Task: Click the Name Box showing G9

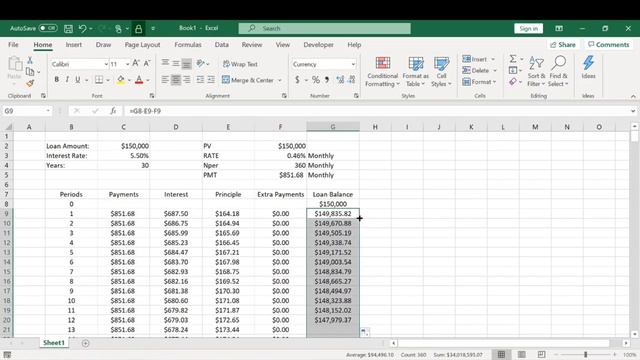Action: click(27, 111)
